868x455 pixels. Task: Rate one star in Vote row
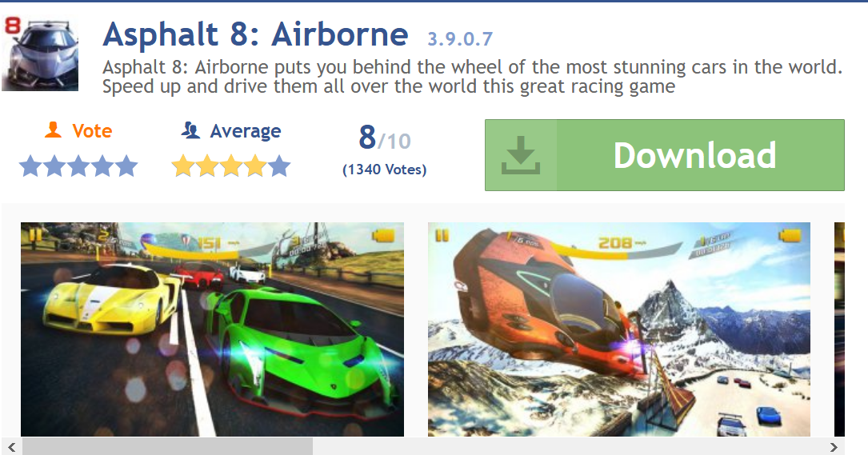click(x=30, y=166)
